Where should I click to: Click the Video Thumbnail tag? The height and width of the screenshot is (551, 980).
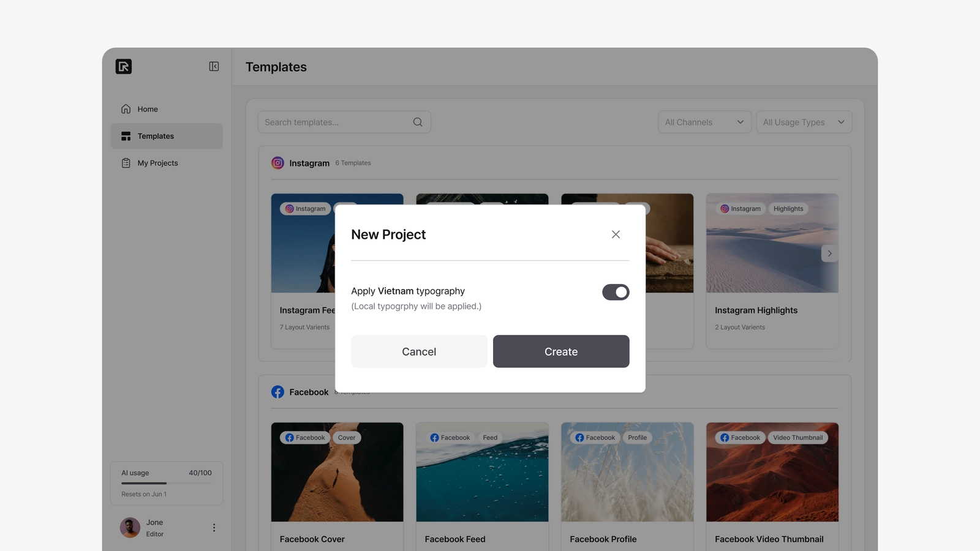coord(798,438)
